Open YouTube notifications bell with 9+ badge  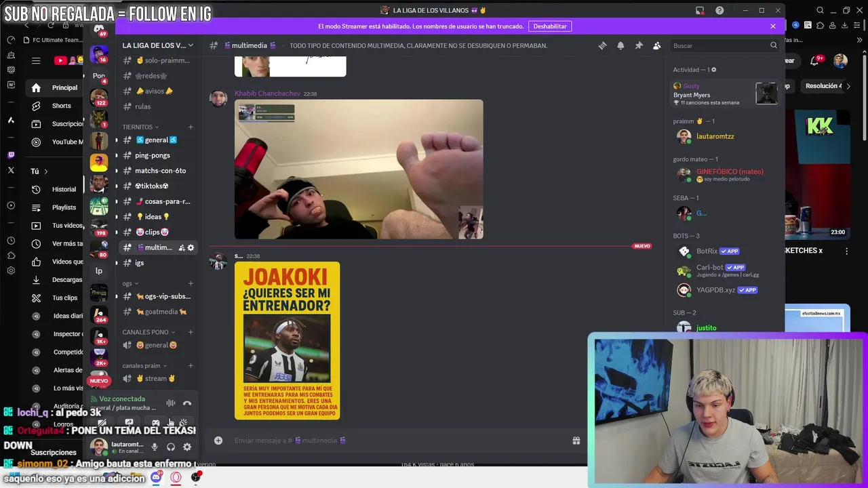coord(816,60)
